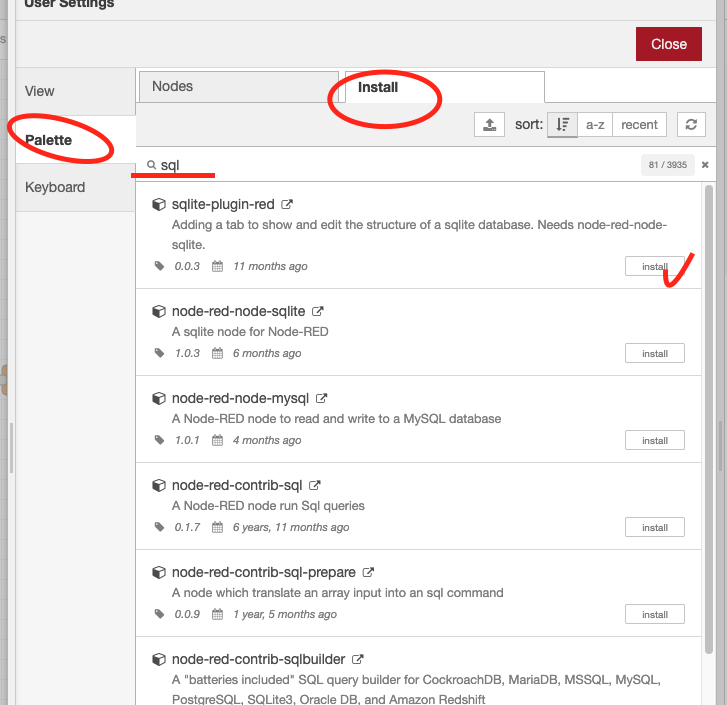727x705 pixels.
Task: Click version tag icon beside 0.0.9
Action: click(159, 614)
